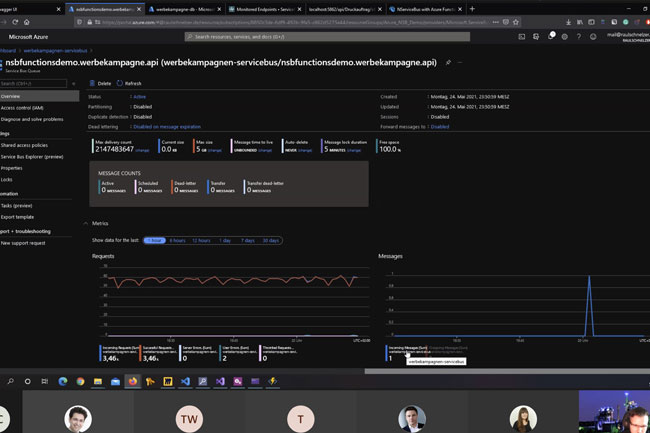The height and width of the screenshot is (433, 650).
Task: Open the Azure help question mark
Action: pyautogui.click(x=579, y=37)
